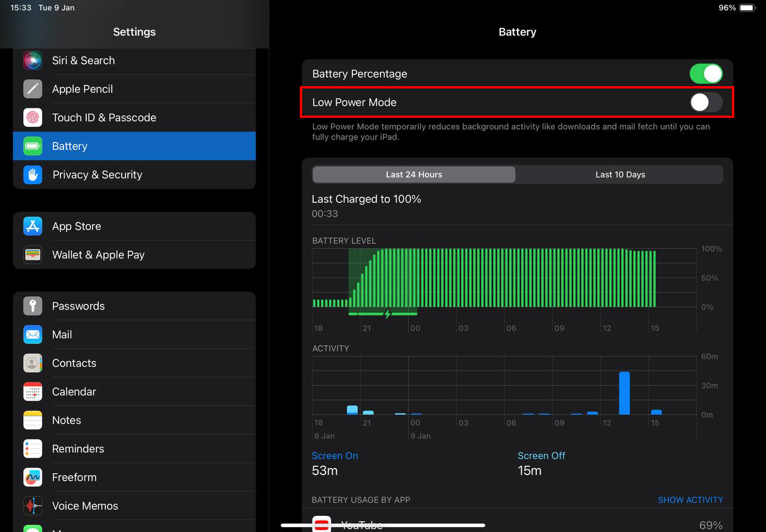766x532 pixels.
Task: Tap the Apple Pencil icon
Action: (33, 89)
